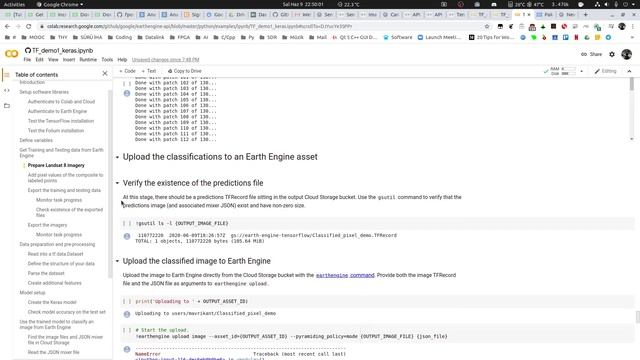The height and width of the screenshot is (360, 640).
Task: Reload the page with the refresh icon
Action: point(29,26)
